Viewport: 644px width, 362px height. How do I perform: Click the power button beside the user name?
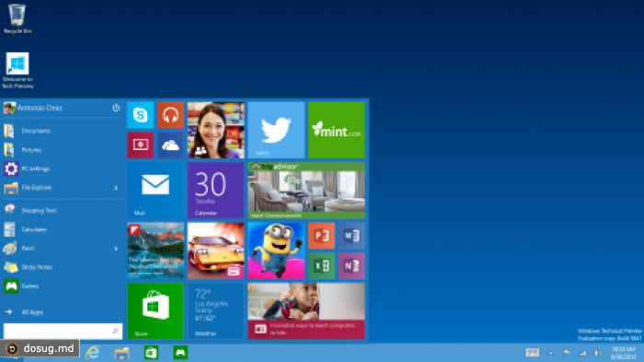tap(116, 108)
